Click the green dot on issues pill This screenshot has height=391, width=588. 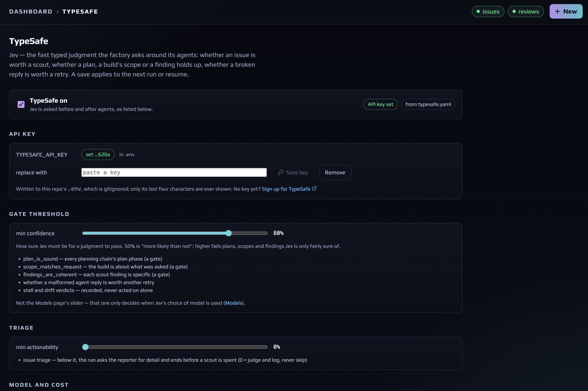478,12
